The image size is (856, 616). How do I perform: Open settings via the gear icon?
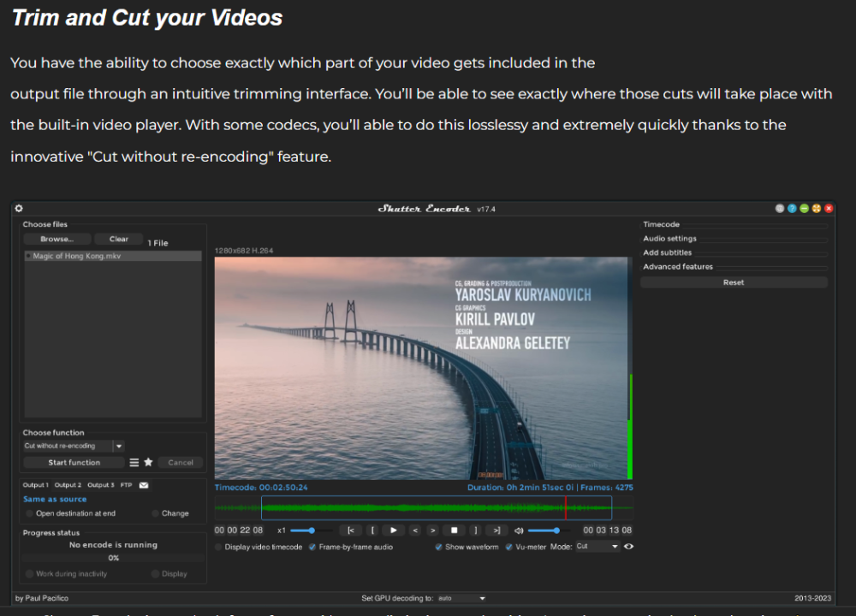(x=19, y=209)
